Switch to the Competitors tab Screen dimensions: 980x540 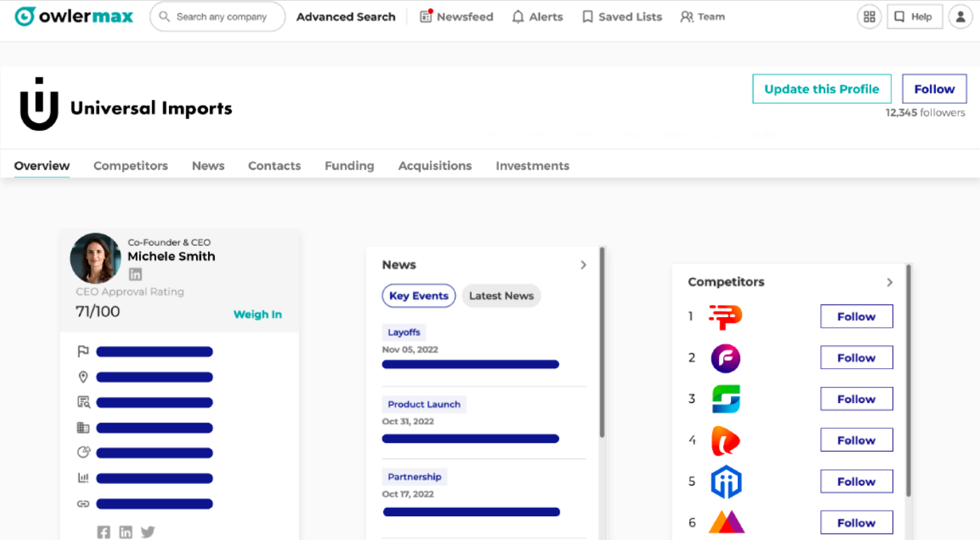[x=131, y=166]
